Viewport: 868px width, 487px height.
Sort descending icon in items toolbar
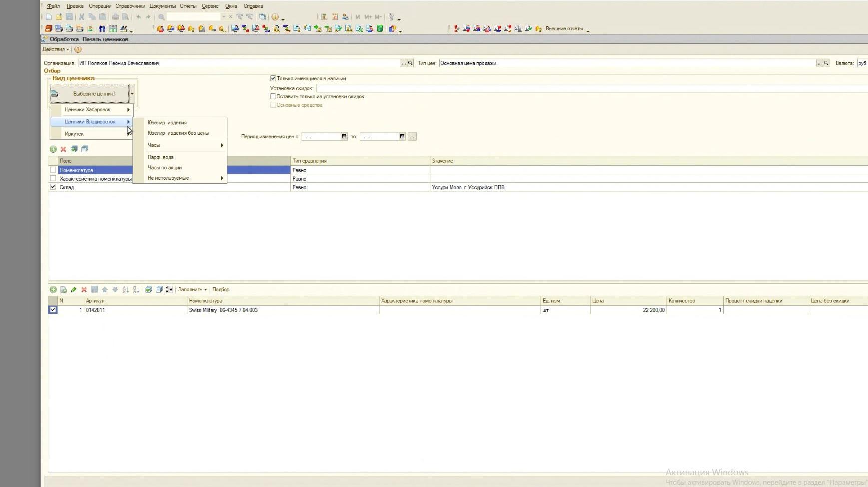pos(136,290)
